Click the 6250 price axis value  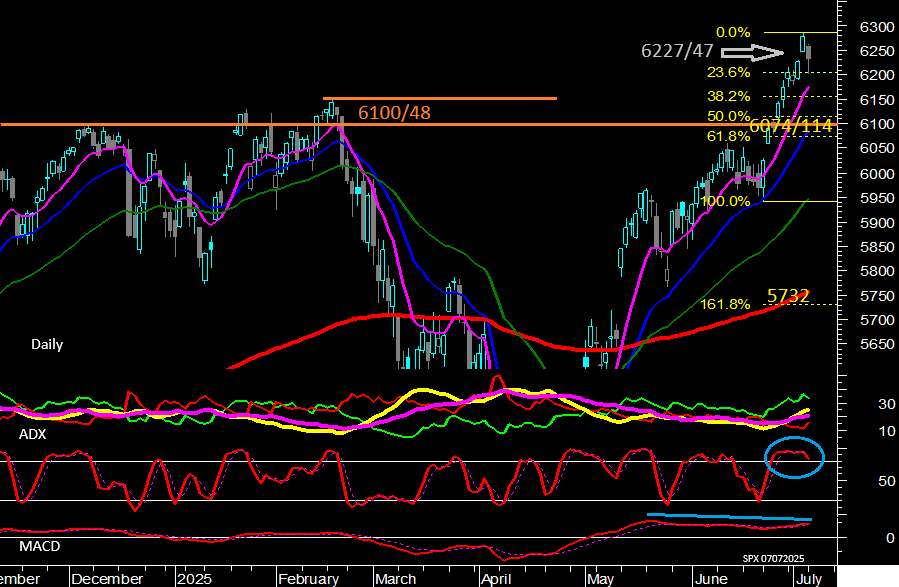pyautogui.click(x=877, y=51)
